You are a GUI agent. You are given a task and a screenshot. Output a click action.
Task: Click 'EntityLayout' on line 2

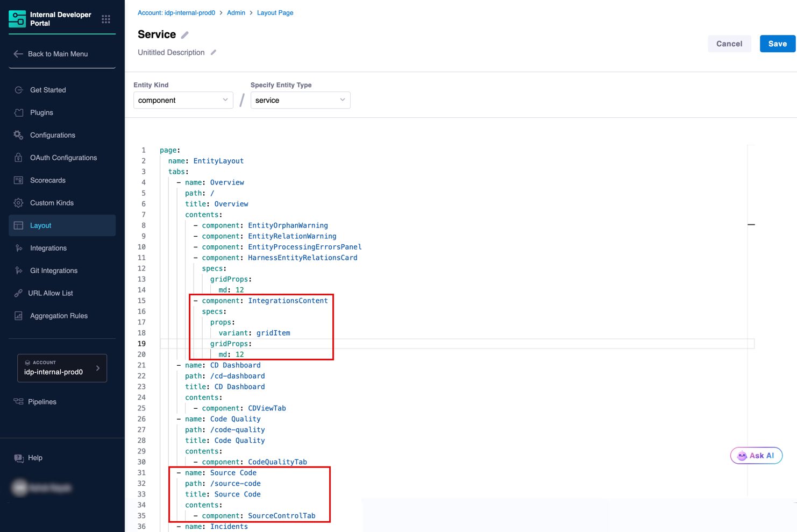[x=218, y=161]
